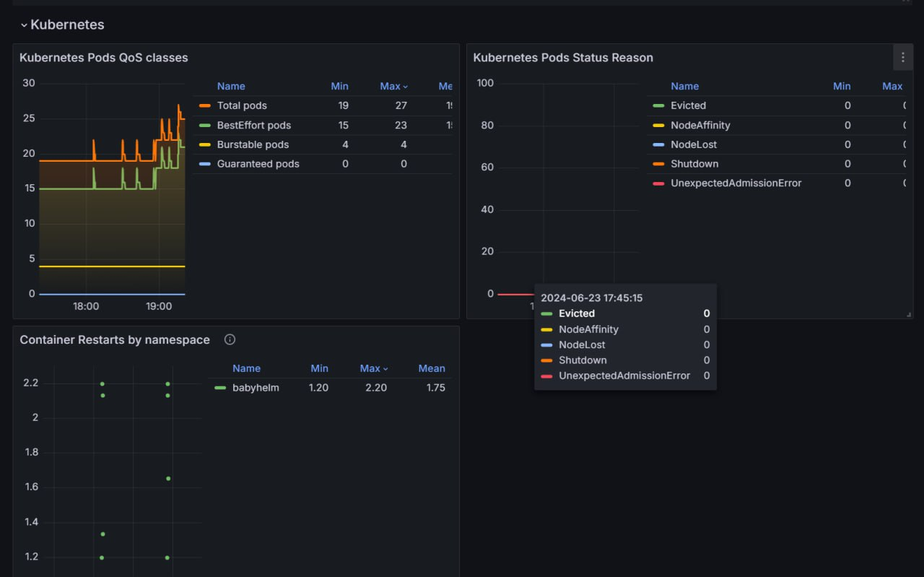The height and width of the screenshot is (577, 924).
Task: Sort Status Reason legend by Name column
Action: 684,86
